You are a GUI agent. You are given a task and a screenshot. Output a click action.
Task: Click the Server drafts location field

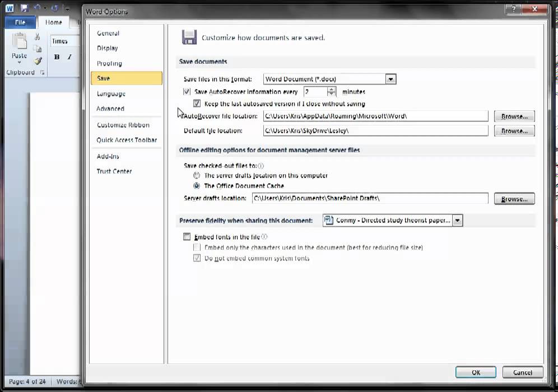pos(370,198)
